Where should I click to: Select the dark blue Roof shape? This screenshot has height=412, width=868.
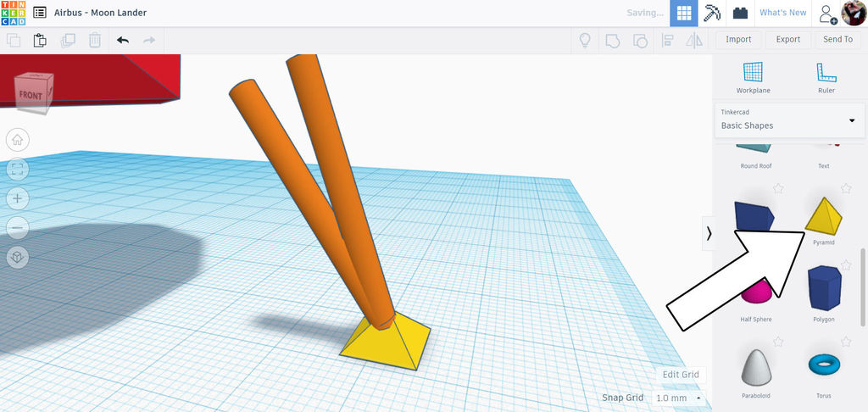coord(754,216)
